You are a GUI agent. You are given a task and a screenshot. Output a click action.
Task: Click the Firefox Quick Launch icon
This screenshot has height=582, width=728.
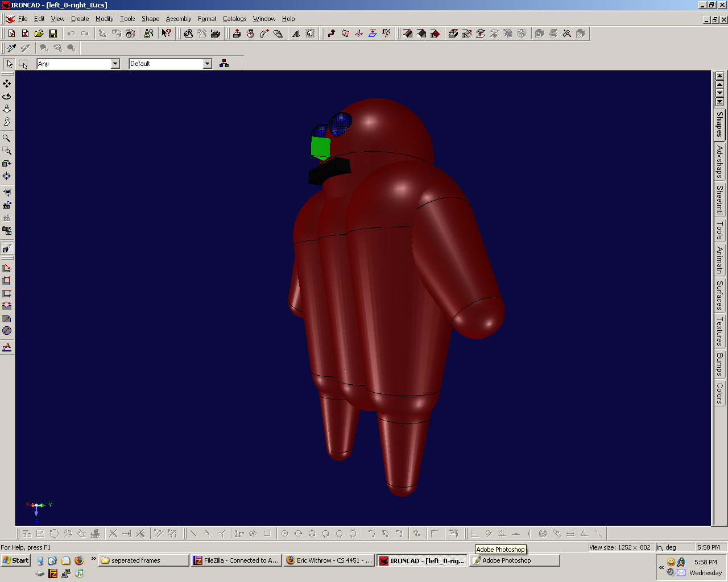[79, 560]
